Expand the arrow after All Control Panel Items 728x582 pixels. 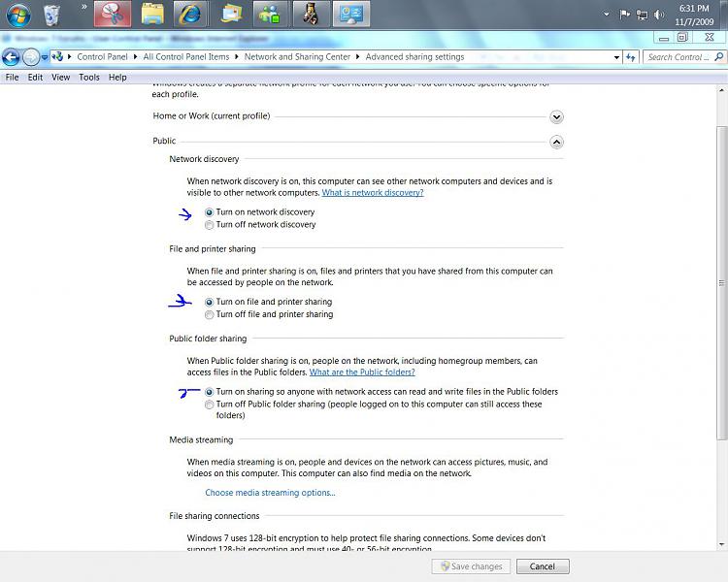tap(236, 56)
